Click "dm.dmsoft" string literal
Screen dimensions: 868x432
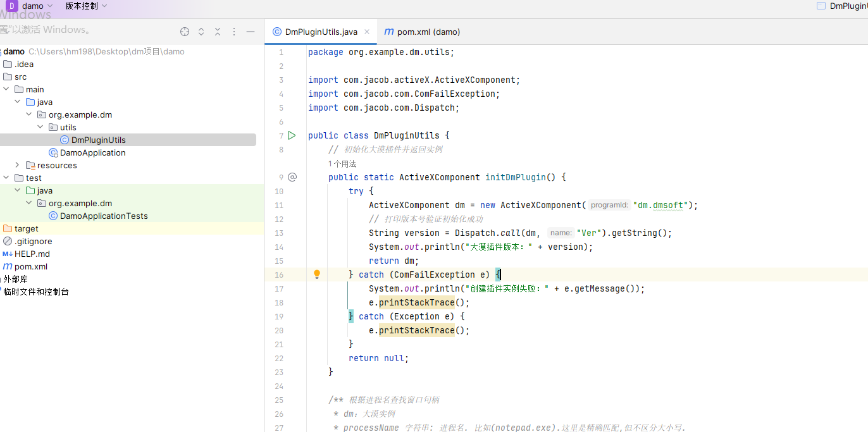pos(660,205)
